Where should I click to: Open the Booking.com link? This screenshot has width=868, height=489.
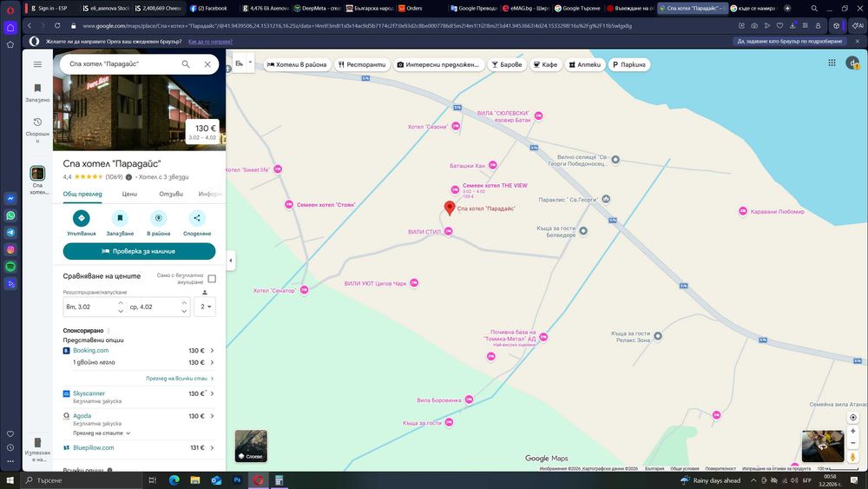coord(91,351)
